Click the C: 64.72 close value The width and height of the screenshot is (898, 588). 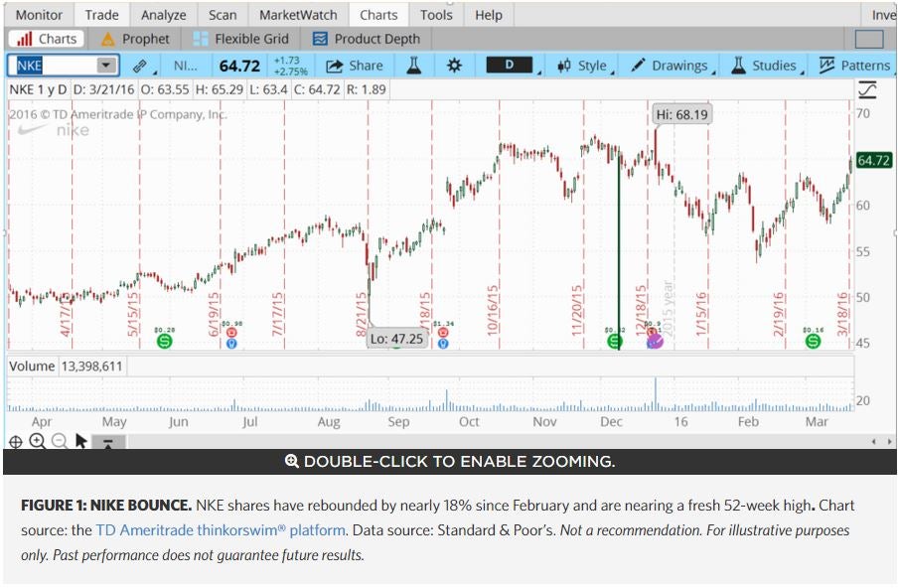pyautogui.click(x=317, y=89)
